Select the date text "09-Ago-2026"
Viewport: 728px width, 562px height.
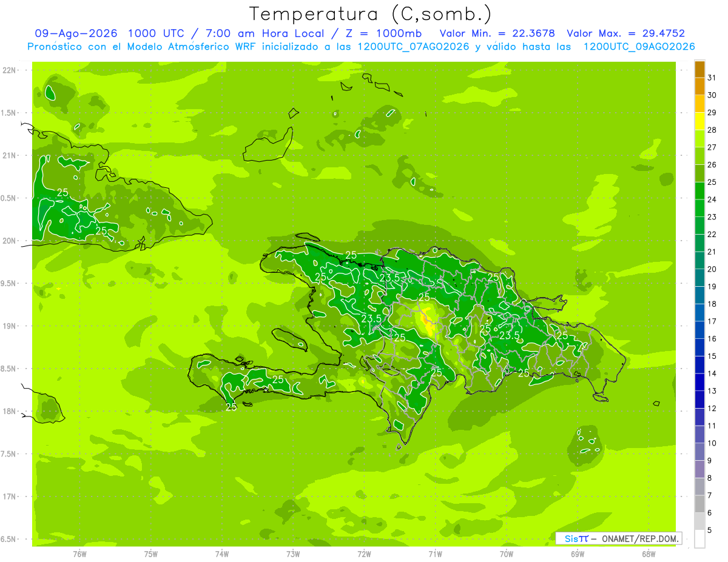(x=76, y=33)
